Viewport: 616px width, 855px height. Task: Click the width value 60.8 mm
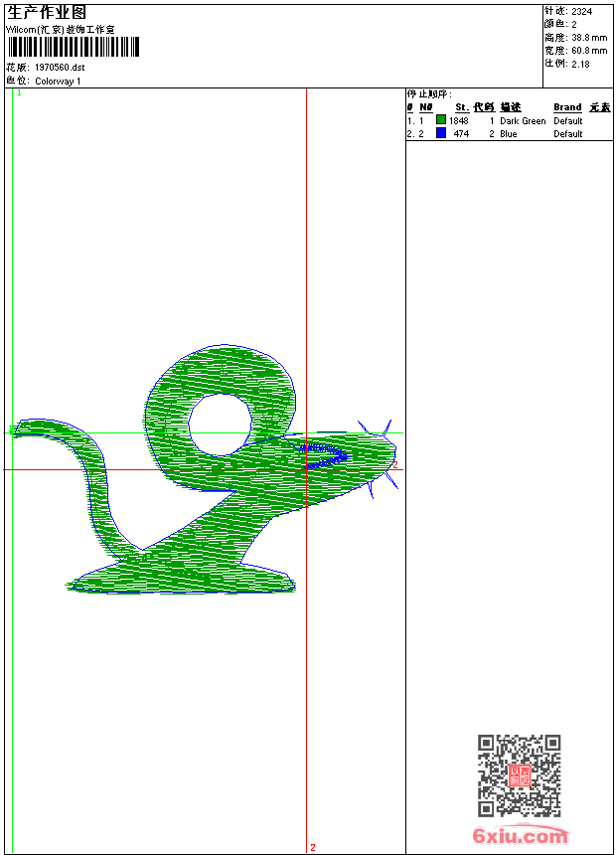[x=587, y=50]
